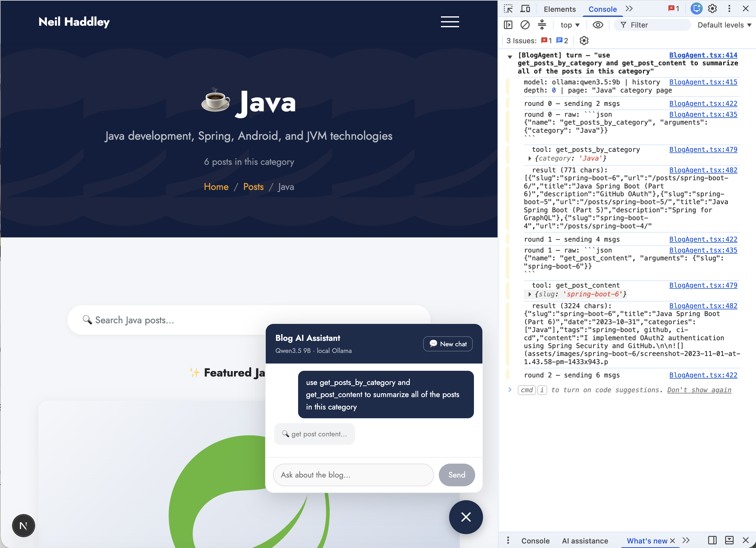
Task: Open the Next.js dev tools N badge
Action: point(23,526)
